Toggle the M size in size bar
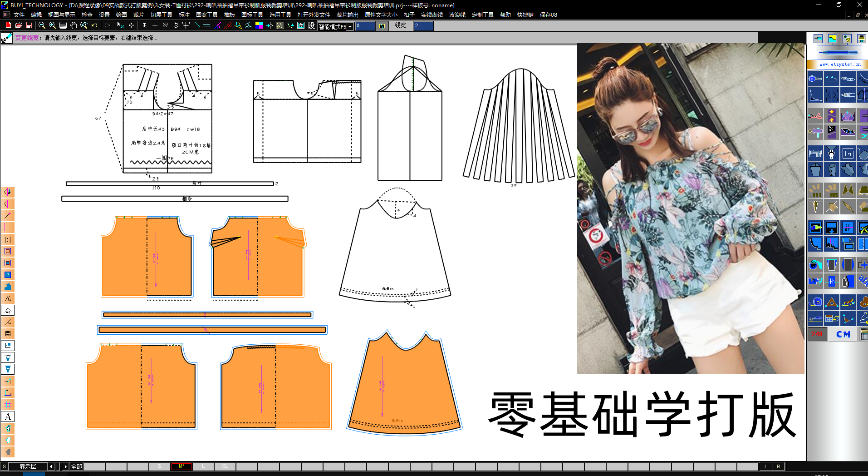This screenshot has width=868, height=476. pos(181,466)
